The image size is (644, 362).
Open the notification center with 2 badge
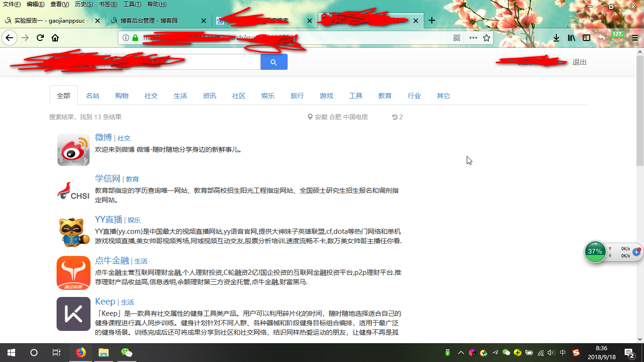tap(629, 353)
